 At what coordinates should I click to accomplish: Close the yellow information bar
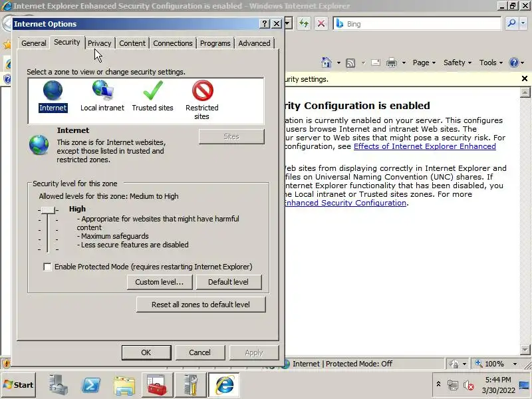(x=525, y=78)
